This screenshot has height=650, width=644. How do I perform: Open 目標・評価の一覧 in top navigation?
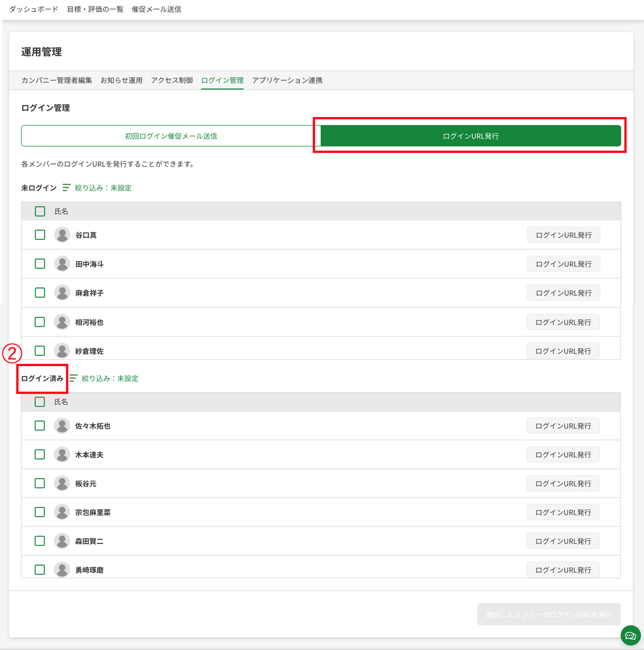96,9
